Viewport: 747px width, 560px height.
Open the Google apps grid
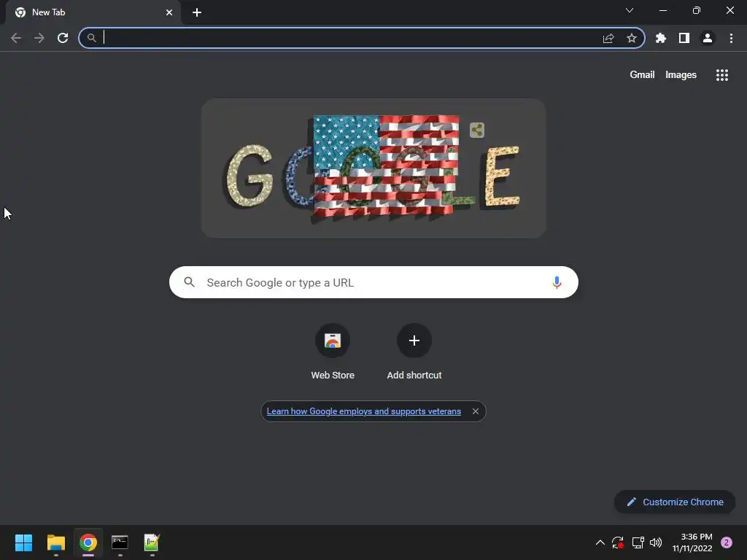pyautogui.click(x=722, y=75)
